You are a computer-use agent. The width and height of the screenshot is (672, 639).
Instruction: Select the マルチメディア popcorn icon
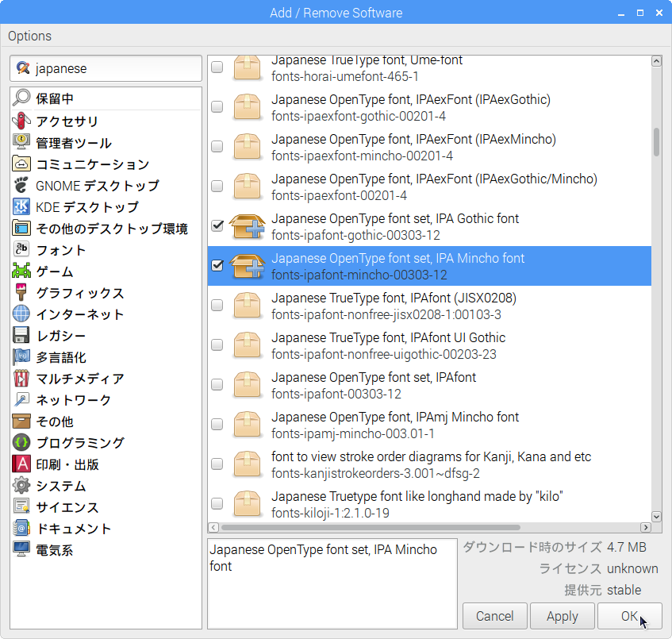click(x=21, y=379)
